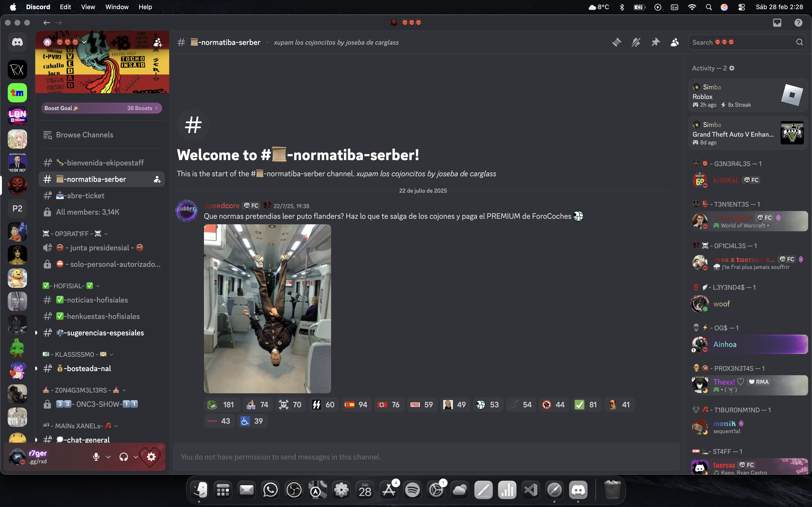Expand the sugerencias-espesiales channel threads arrow
The height and width of the screenshot is (507, 812).
(36, 333)
